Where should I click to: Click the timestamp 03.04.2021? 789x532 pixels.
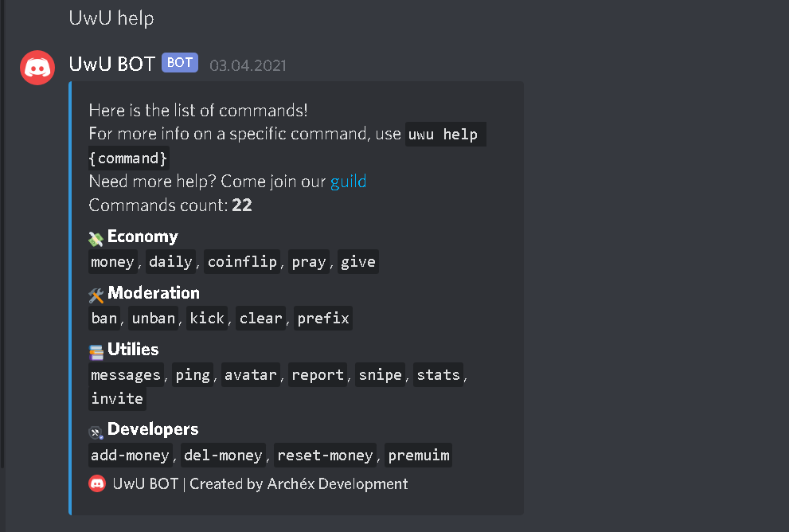tap(248, 66)
